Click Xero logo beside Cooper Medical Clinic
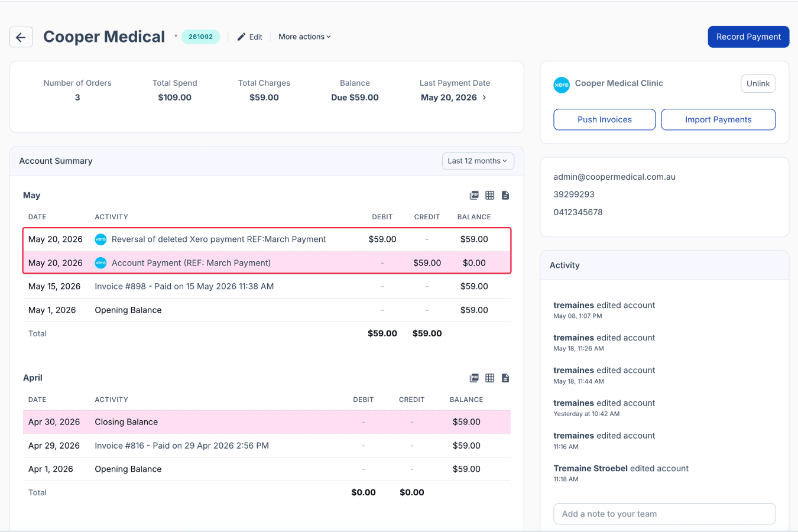 click(562, 85)
